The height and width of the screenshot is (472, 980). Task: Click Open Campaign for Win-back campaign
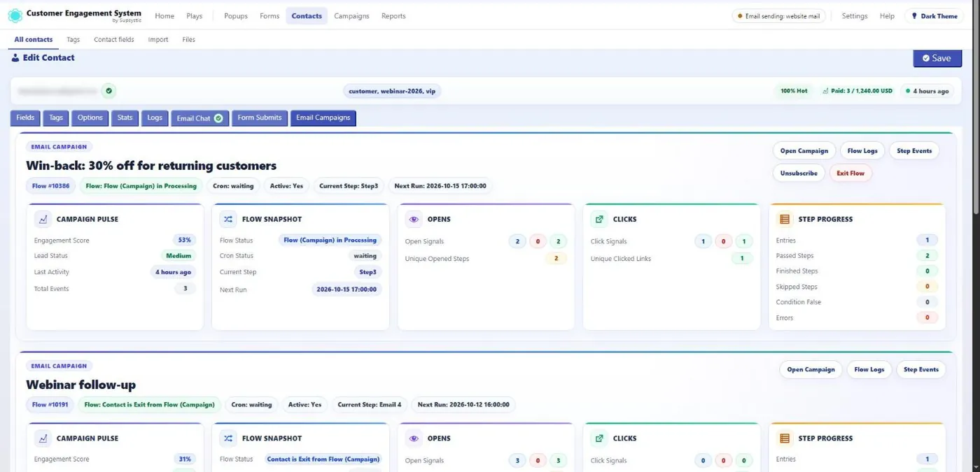tap(804, 151)
